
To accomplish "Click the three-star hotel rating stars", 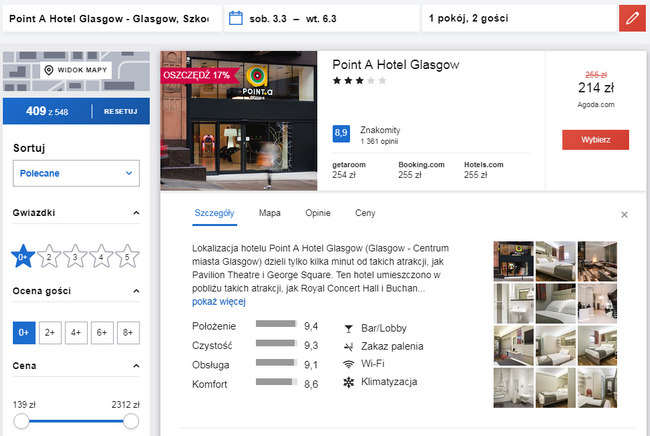I will point(359,80).
